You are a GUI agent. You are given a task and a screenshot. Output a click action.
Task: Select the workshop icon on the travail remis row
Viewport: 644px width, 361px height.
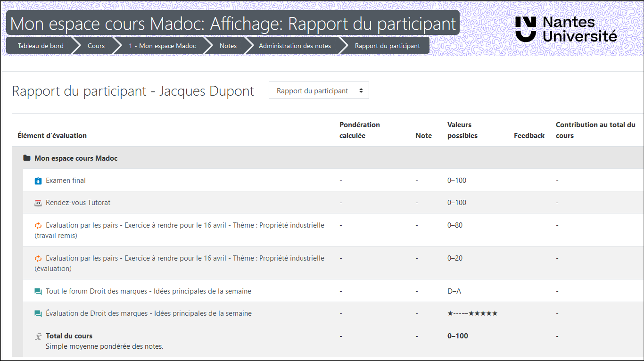[x=38, y=225]
